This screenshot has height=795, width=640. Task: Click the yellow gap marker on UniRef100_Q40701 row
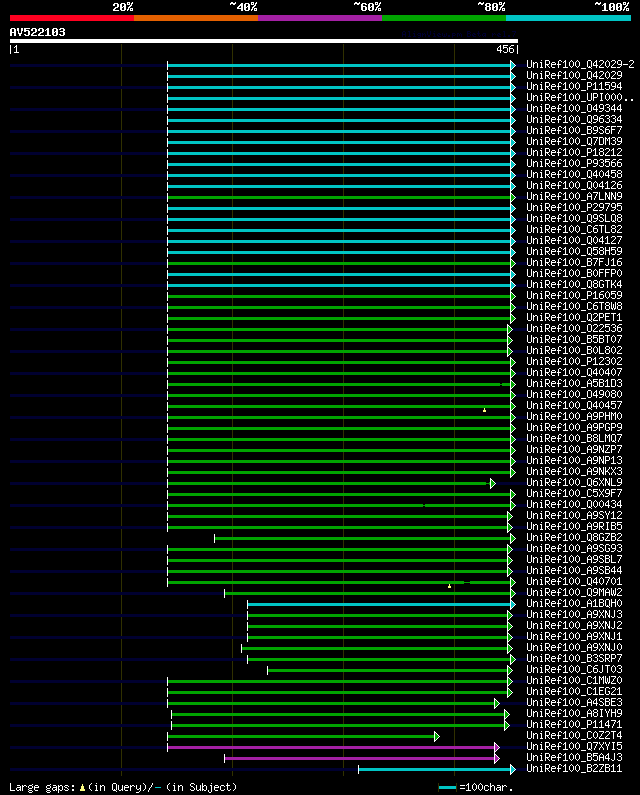pos(449,586)
